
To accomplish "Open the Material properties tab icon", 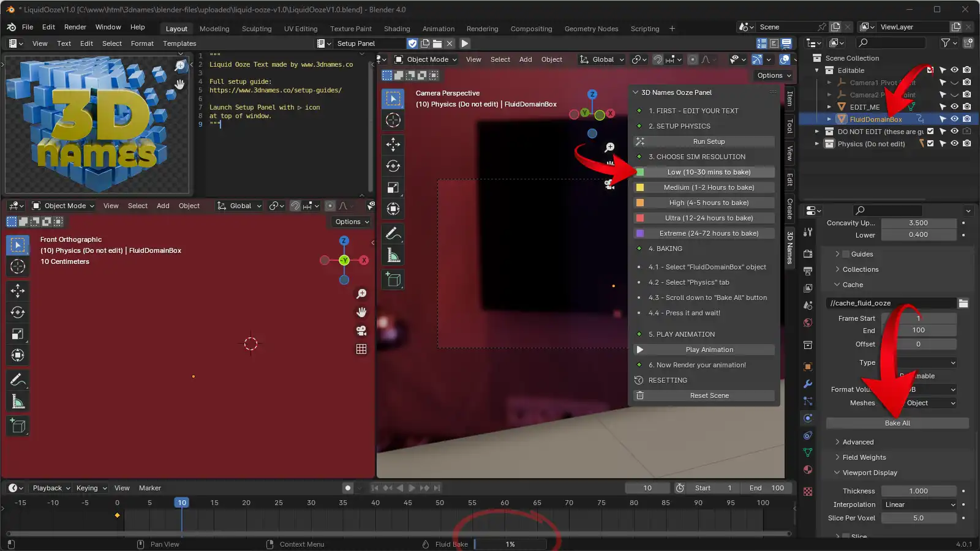I will point(808,470).
